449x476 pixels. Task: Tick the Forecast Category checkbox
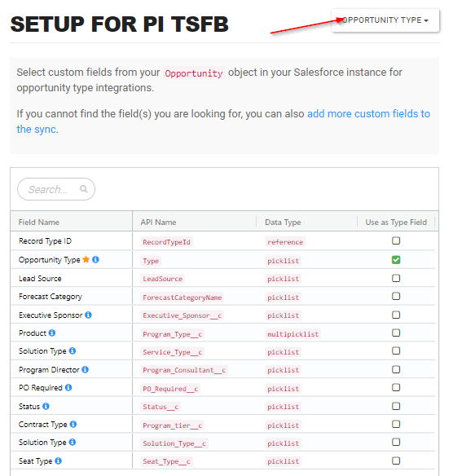pyautogui.click(x=396, y=296)
